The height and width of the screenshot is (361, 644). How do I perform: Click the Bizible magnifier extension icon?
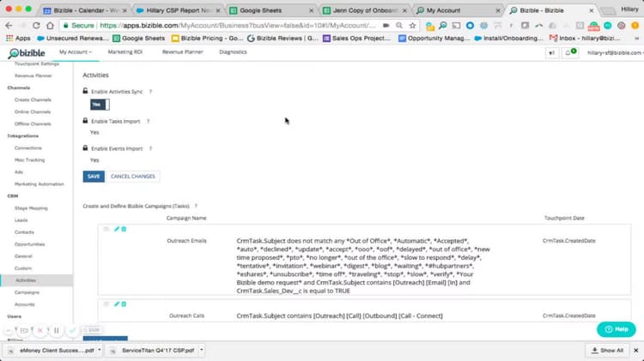coord(443,26)
